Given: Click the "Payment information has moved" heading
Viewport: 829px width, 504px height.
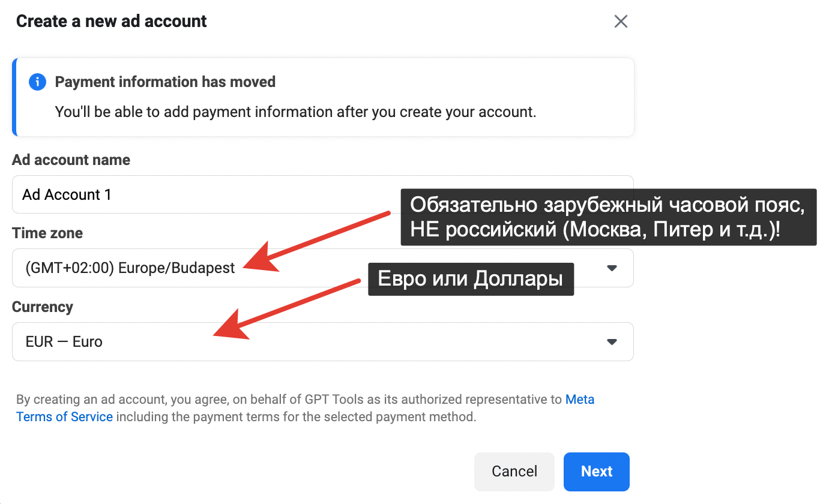Looking at the screenshot, I should coord(165,82).
